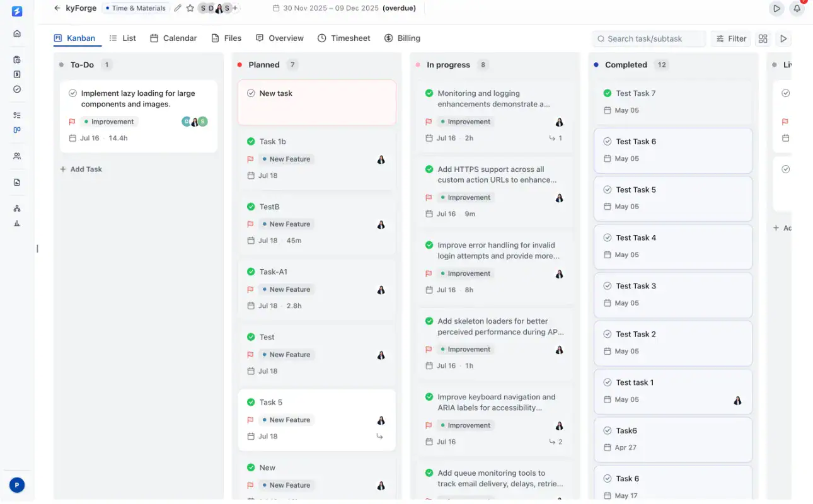Click the Filter button
This screenshot has height=504, width=813.
coord(731,38)
